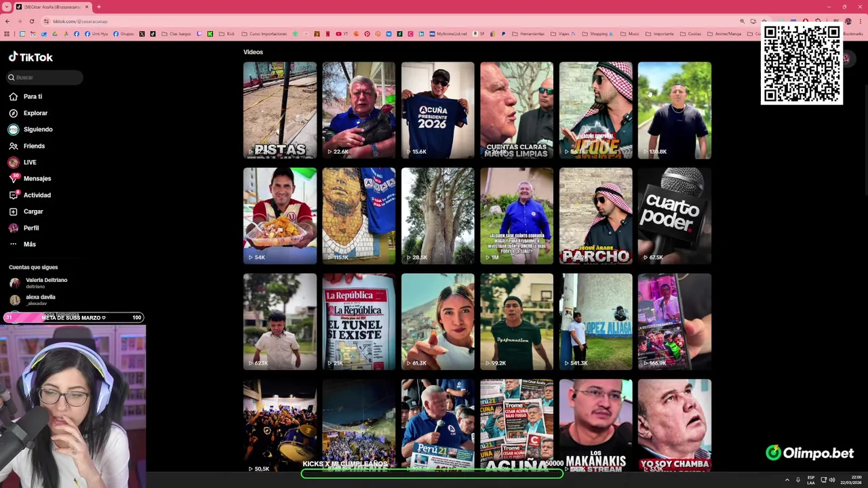Screen dimensions: 868x488
Task: Open the Kick bookmark folder
Action: point(227,34)
